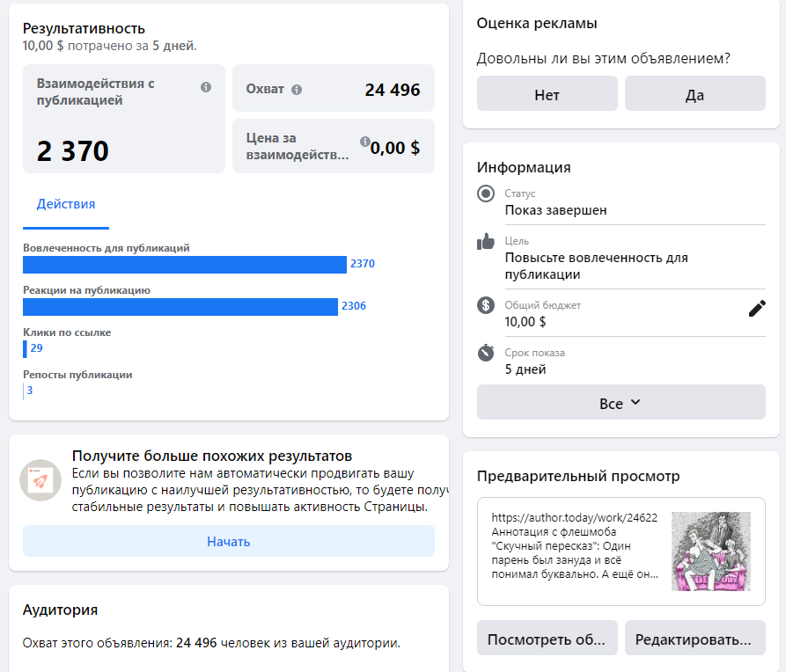
Task: Click the dollar Общий бюджет icon
Action: [486, 305]
